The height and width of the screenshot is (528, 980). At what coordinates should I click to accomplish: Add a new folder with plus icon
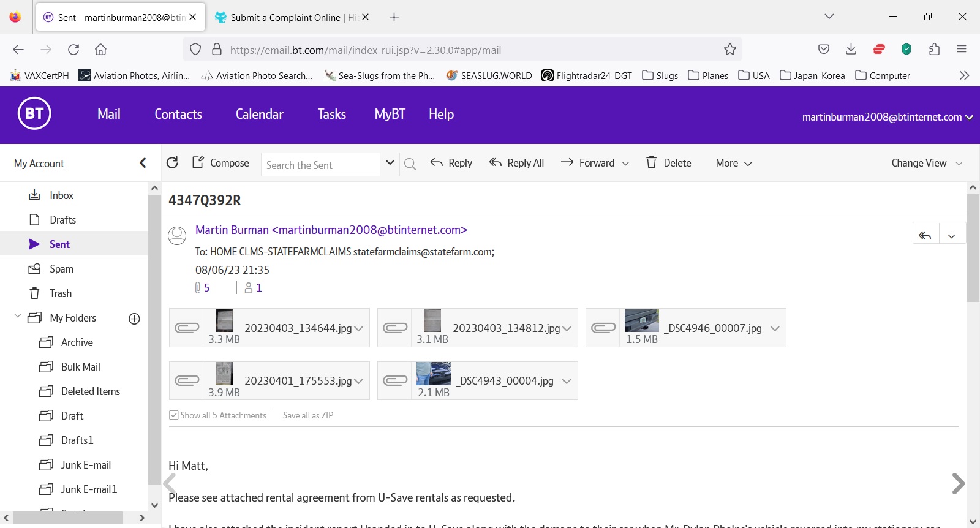(x=135, y=319)
